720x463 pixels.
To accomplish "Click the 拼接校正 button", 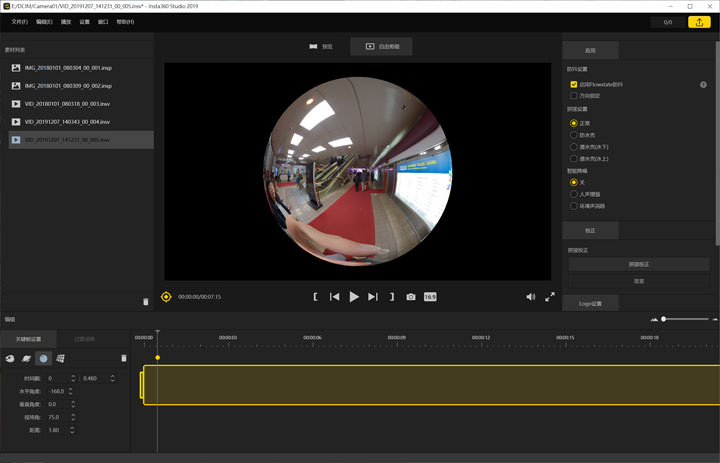I will tap(639, 264).
